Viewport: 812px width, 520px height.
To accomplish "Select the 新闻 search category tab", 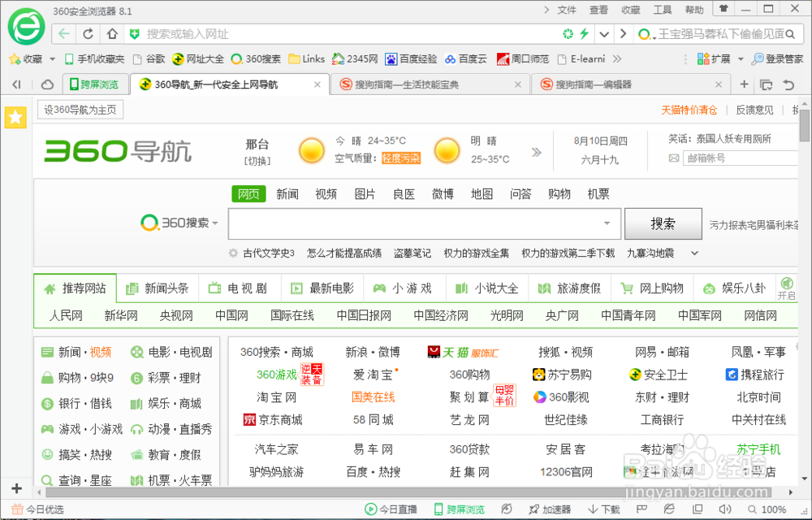I will (287, 194).
